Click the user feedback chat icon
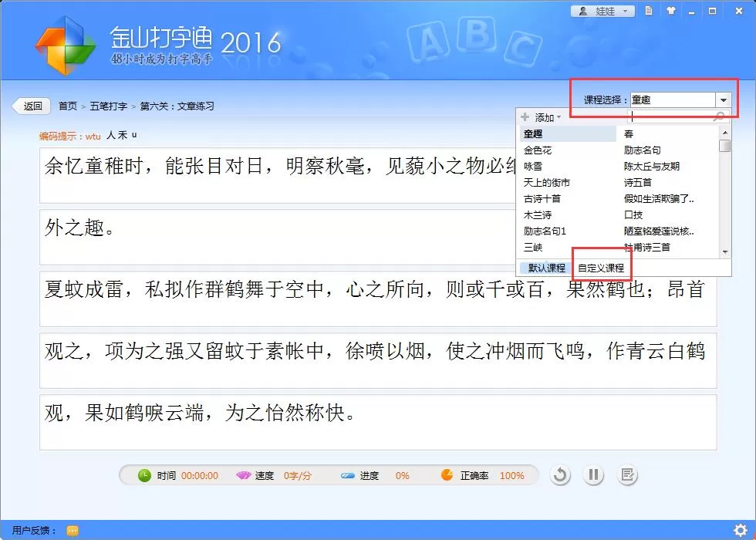 click(x=73, y=531)
